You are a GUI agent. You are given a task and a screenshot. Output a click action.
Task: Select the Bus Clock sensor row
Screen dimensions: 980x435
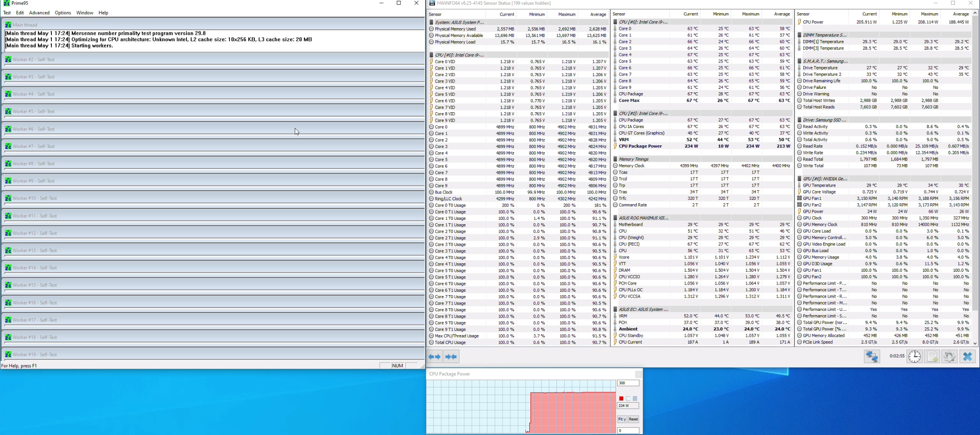pyautogui.click(x=518, y=192)
